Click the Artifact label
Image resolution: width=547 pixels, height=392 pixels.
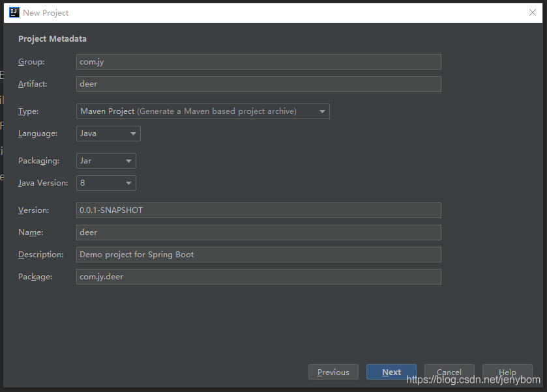tap(33, 83)
